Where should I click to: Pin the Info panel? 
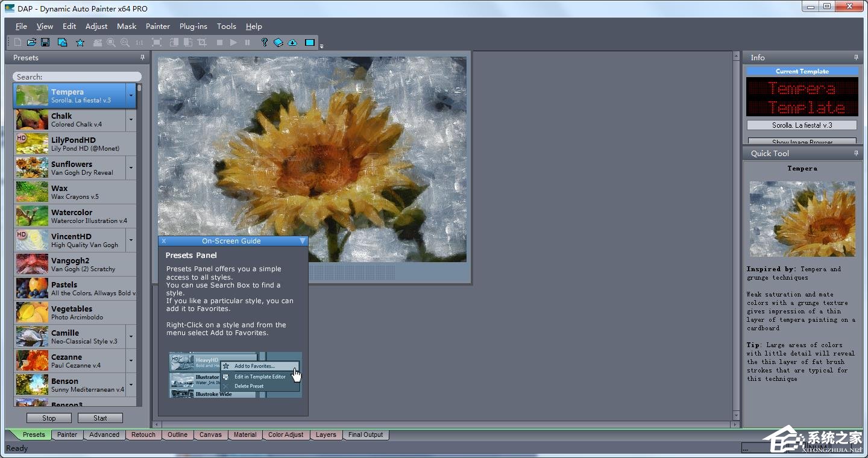point(856,57)
